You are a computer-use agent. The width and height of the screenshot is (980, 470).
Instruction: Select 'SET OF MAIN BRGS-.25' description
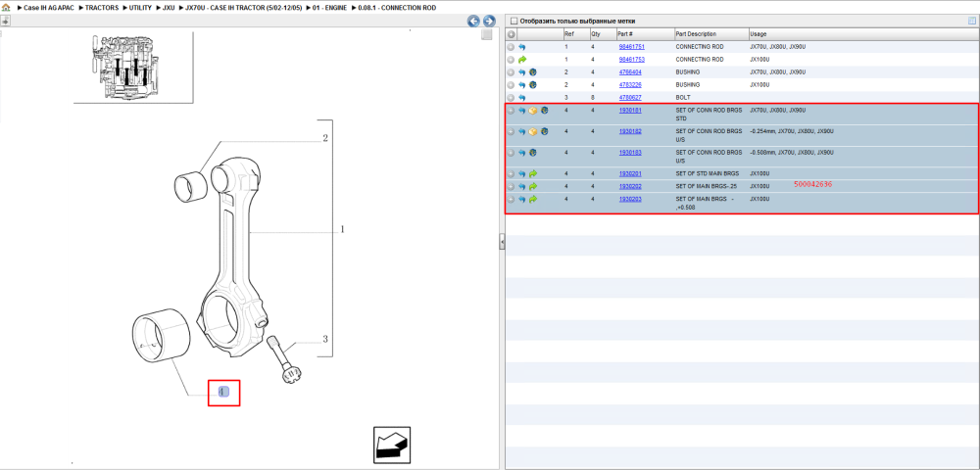pyautogui.click(x=707, y=187)
